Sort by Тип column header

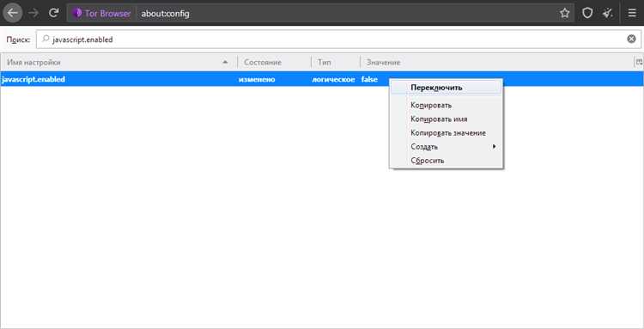click(x=336, y=63)
